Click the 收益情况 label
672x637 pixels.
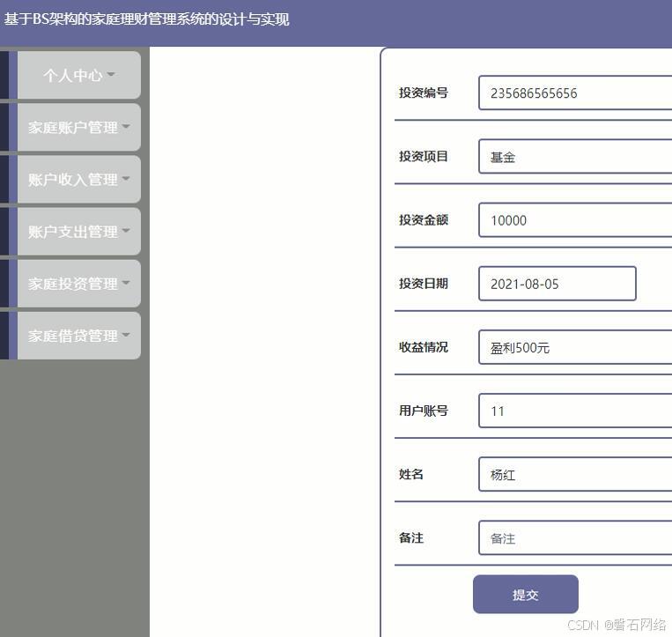click(424, 347)
